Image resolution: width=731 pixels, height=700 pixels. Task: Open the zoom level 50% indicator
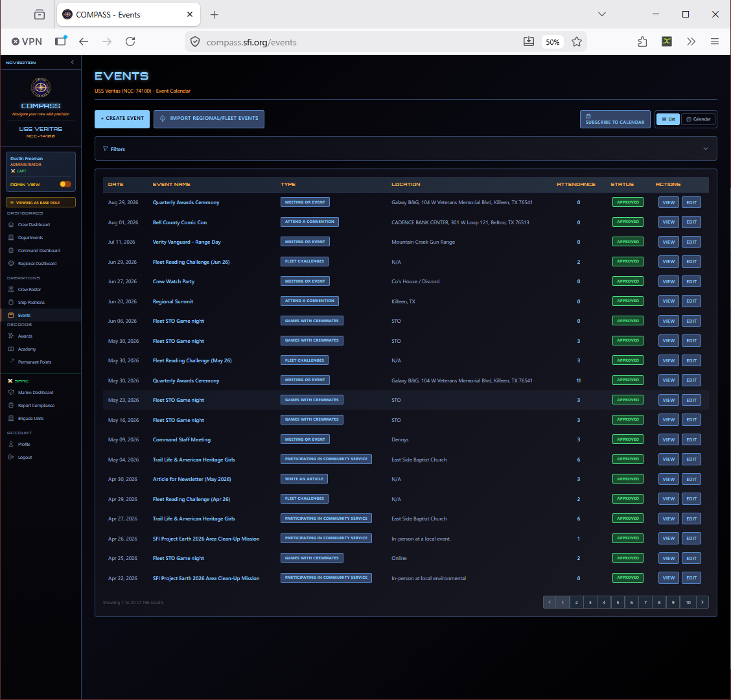click(x=552, y=42)
